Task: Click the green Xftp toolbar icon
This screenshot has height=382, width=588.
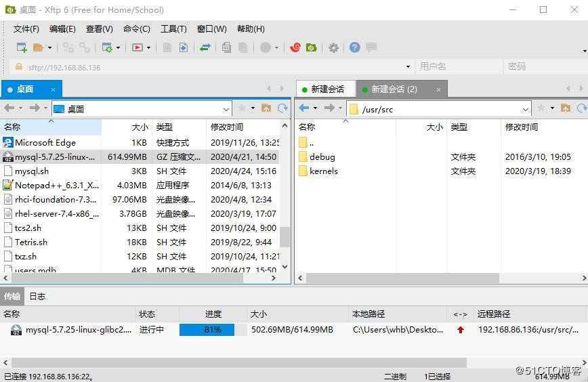Action: pyautogui.click(x=312, y=47)
